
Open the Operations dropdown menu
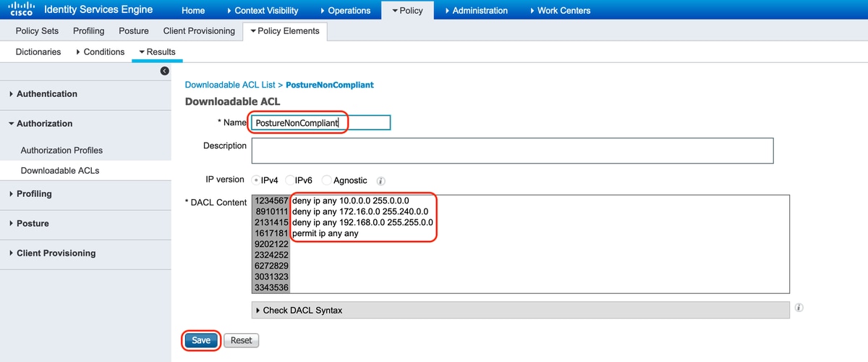(x=345, y=11)
